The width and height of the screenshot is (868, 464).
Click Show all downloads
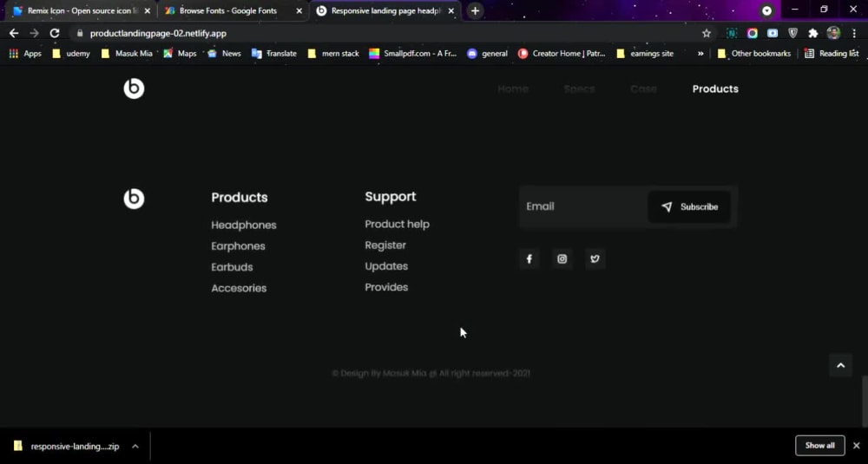click(820, 445)
